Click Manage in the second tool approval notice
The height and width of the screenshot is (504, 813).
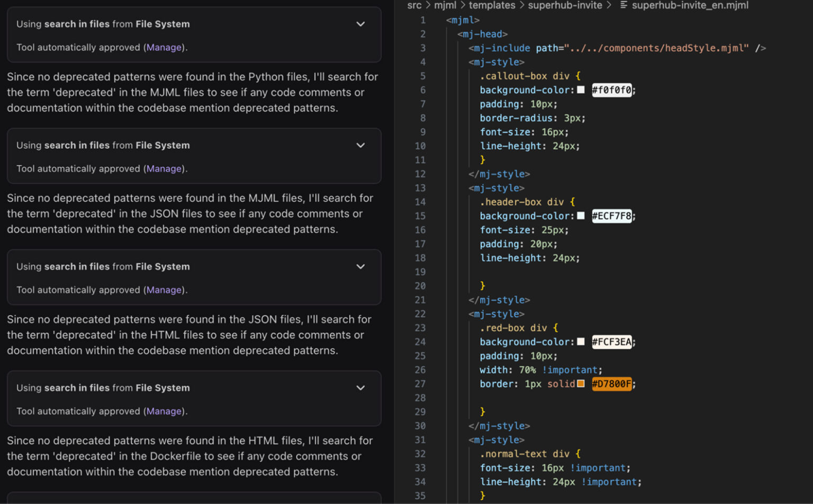[x=164, y=168]
